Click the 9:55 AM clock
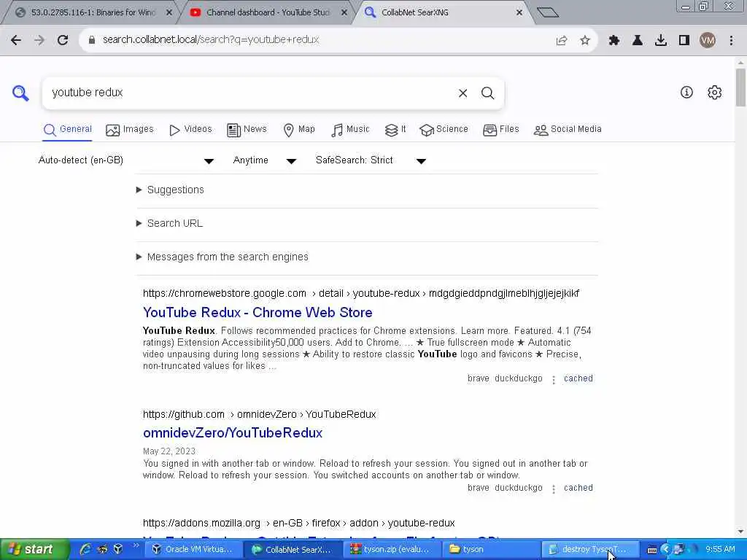This screenshot has width=747, height=560. (x=720, y=550)
